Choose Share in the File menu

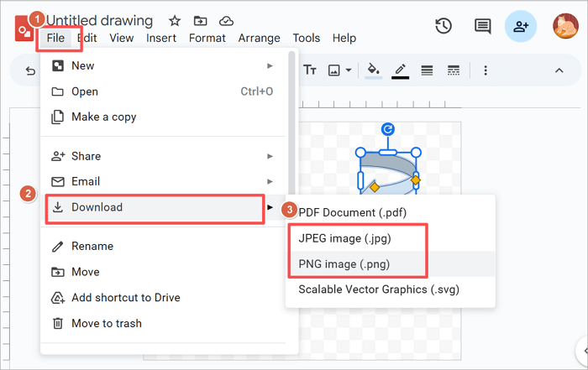click(x=165, y=156)
